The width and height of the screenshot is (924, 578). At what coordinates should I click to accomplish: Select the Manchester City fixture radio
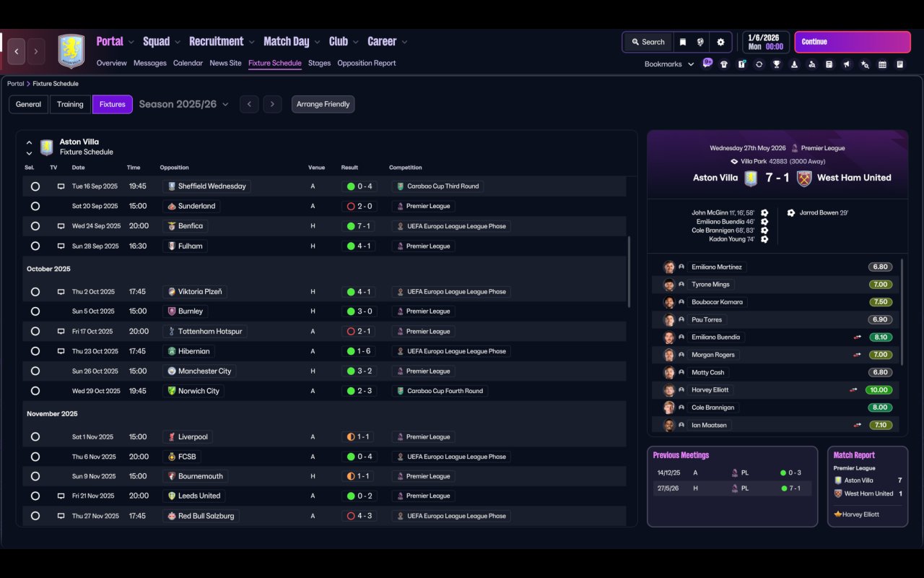point(35,371)
